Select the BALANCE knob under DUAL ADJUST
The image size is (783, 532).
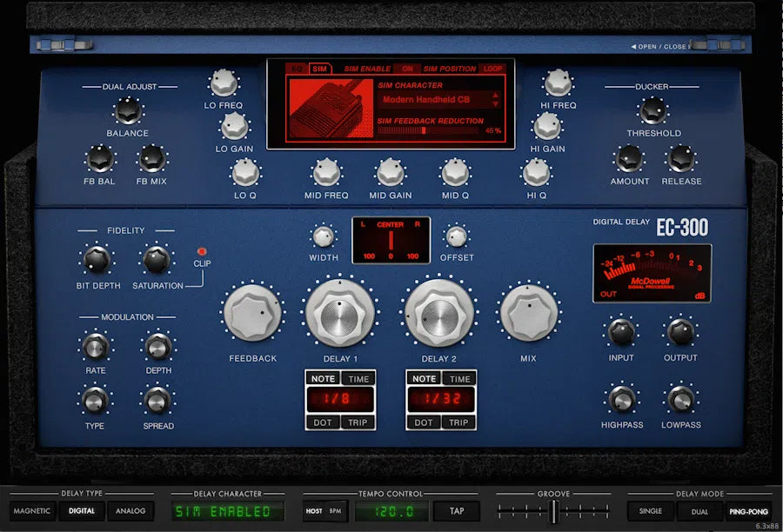pos(127,113)
